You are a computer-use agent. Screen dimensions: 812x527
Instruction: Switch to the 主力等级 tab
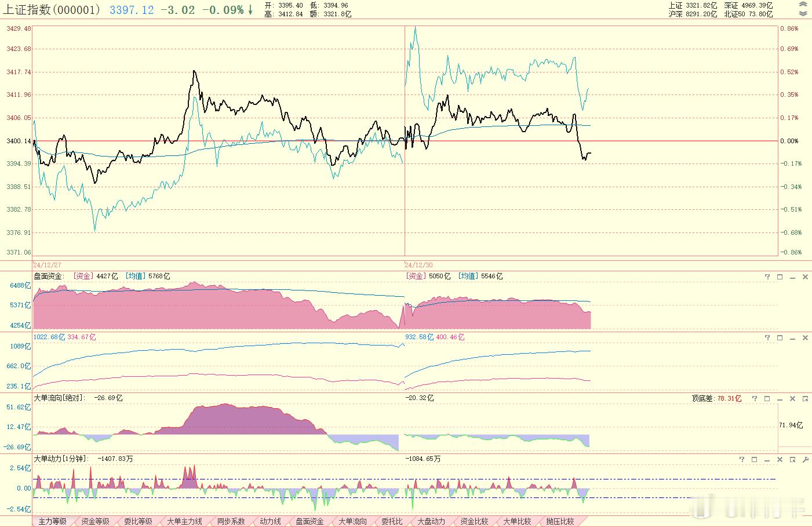pos(53,521)
